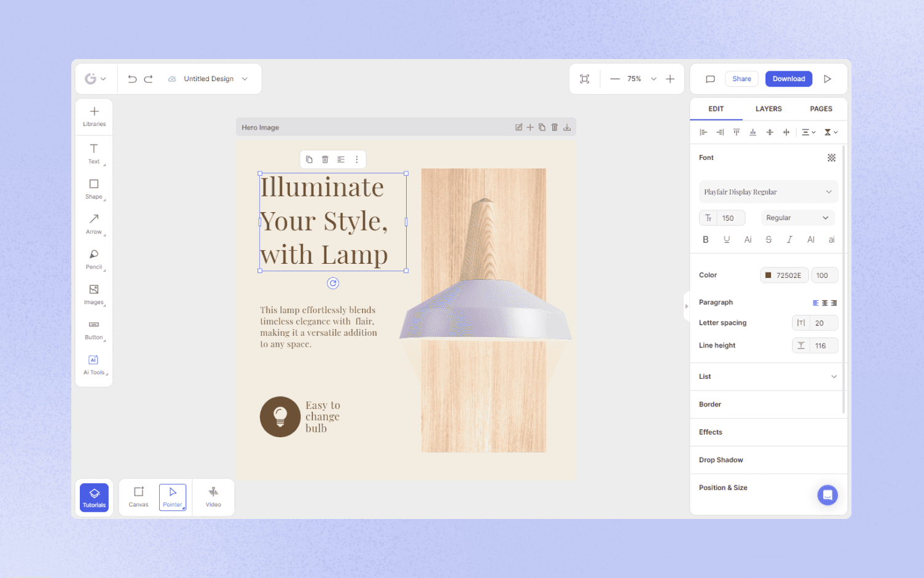Undo the last action
Screen dimensions: 924x578
132,79
